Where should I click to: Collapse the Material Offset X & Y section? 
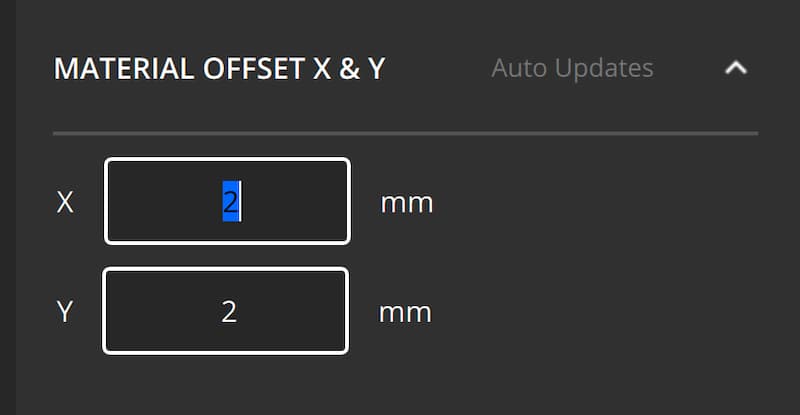point(735,69)
